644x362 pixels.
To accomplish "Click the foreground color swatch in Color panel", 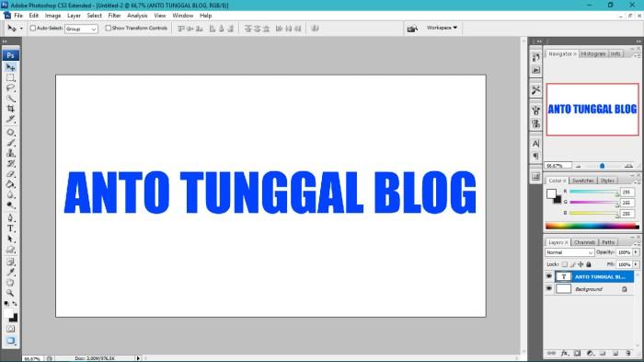I will [551, 193].
